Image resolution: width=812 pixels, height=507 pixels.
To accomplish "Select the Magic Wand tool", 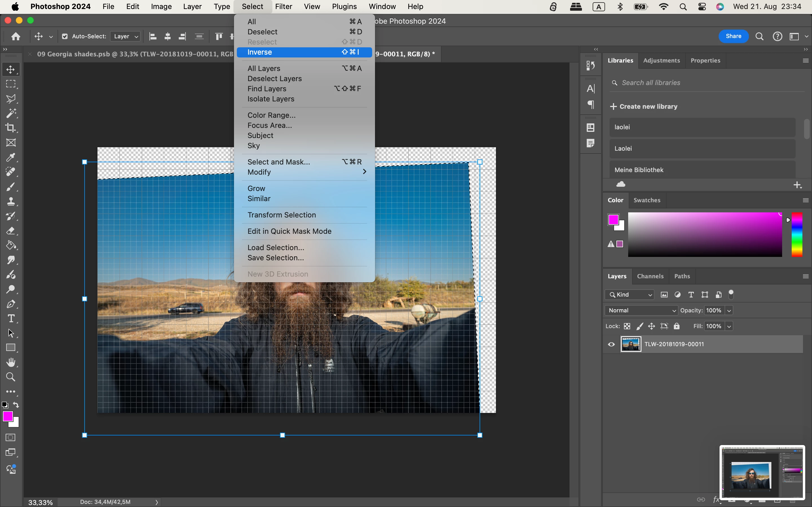I will pos(11,113).
